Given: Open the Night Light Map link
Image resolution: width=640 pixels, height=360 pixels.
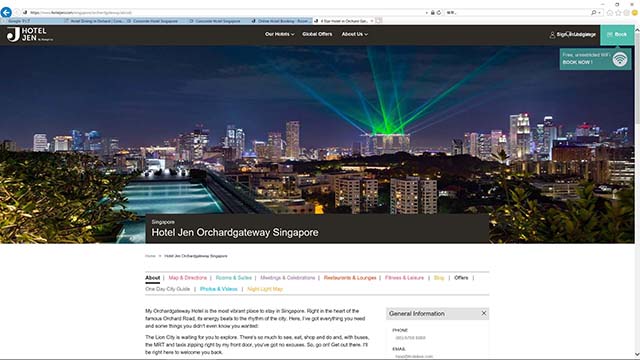Looking at the screenshot, I should coord(265,289).
